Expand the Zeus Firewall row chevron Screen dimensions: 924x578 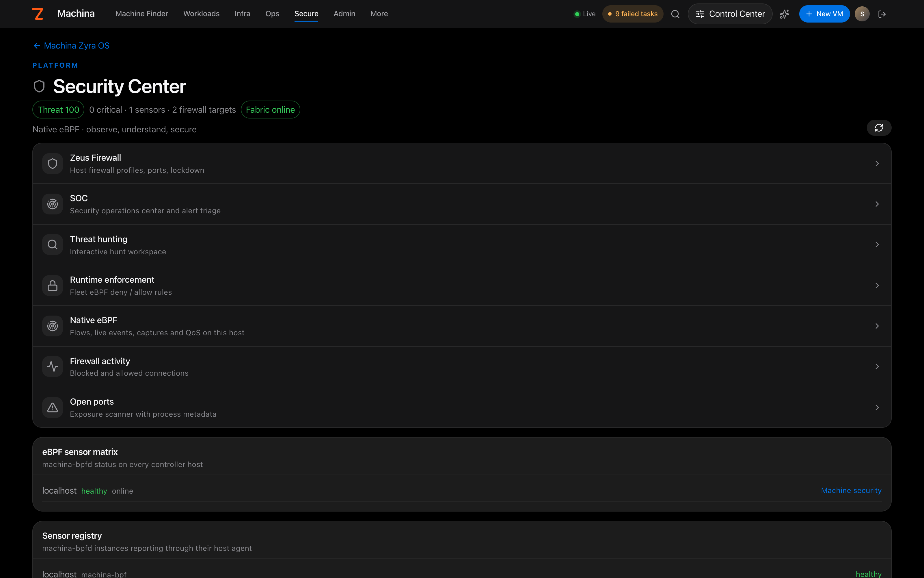click(877, 164)
